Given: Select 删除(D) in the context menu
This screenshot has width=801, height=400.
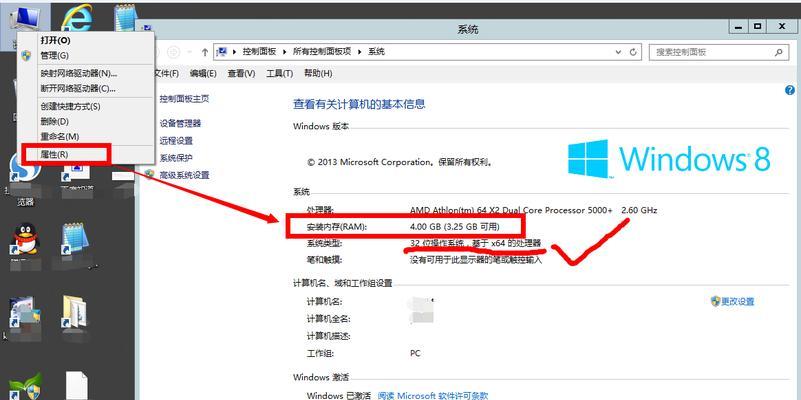Looking at the screenshot, I should click(x=54, y=122).
